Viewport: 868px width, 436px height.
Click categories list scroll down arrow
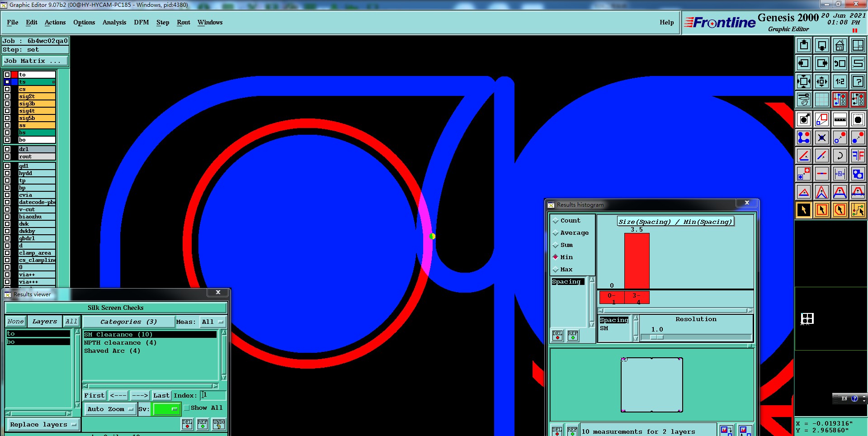coord(223,377)
